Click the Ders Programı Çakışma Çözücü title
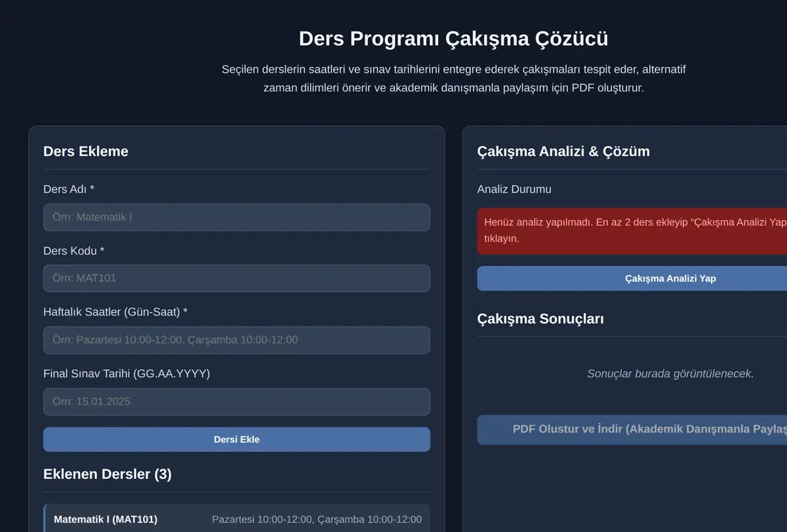The height and width of the screenshot is (532, 787). [453, 39]
